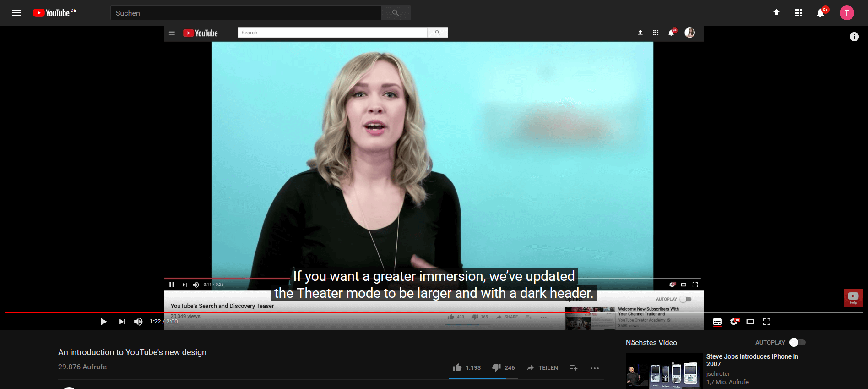The height and width of the screenshot is (389, 868).
Task: Toggle subtitles captions button
Action: click(x=717, y=322)
